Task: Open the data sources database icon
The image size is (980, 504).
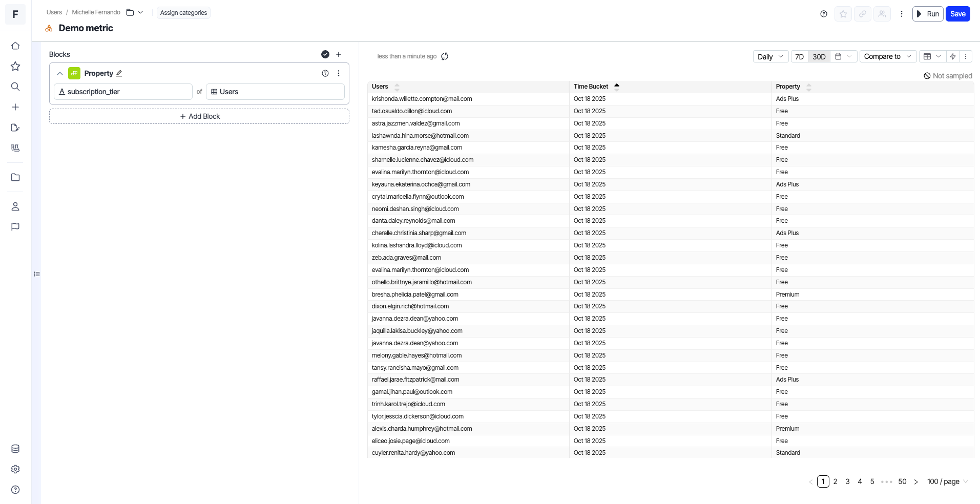Action: (x=15, y=449)
